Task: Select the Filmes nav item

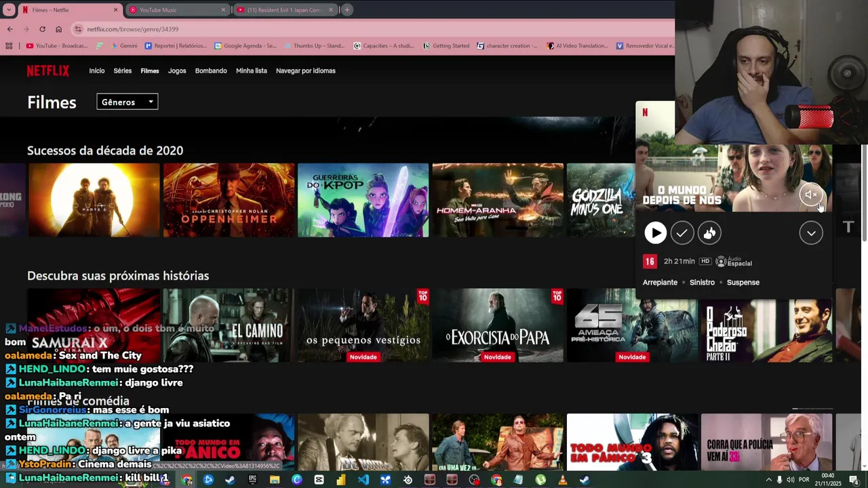Action: click(150, 70)
